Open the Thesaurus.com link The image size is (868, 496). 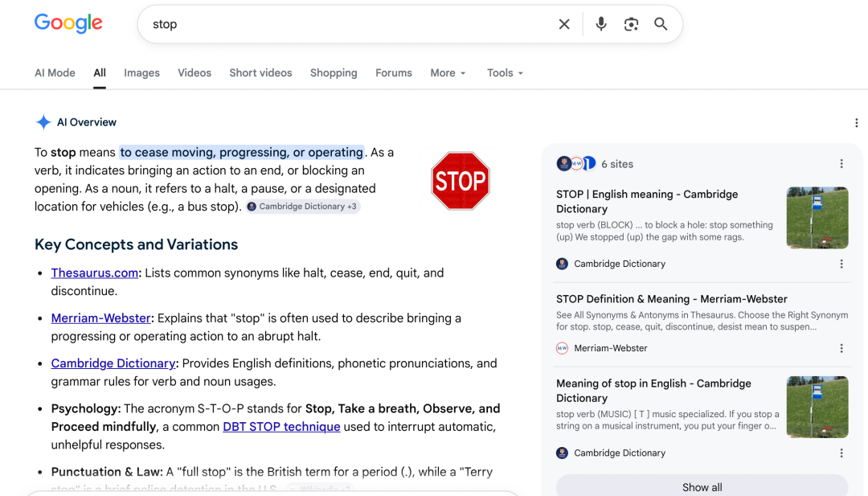click(x=95, y=273)
